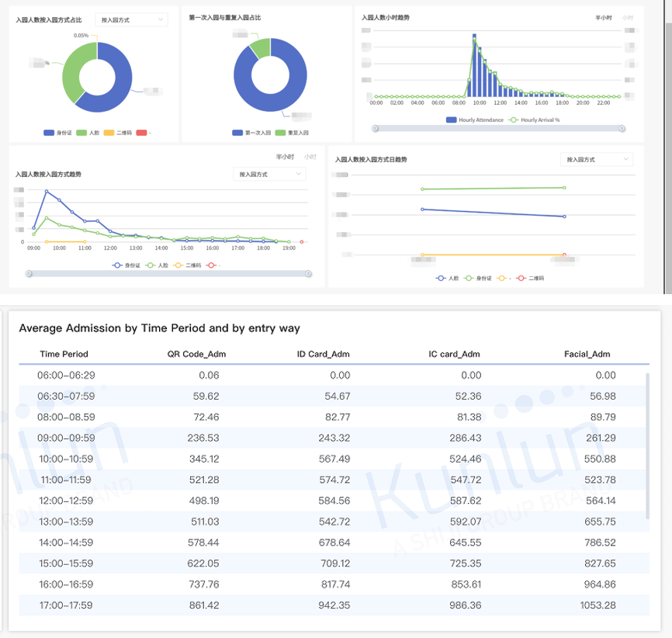
Task: Click the blue 人脸 legend marker in the daily trend chart
Action: pyautogui.click(x=441, y=279)
